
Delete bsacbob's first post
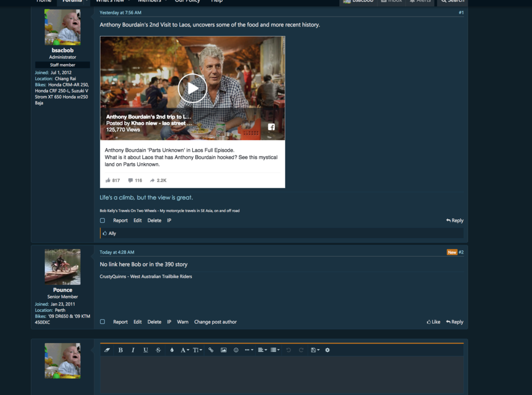click(x=154, y=220)
